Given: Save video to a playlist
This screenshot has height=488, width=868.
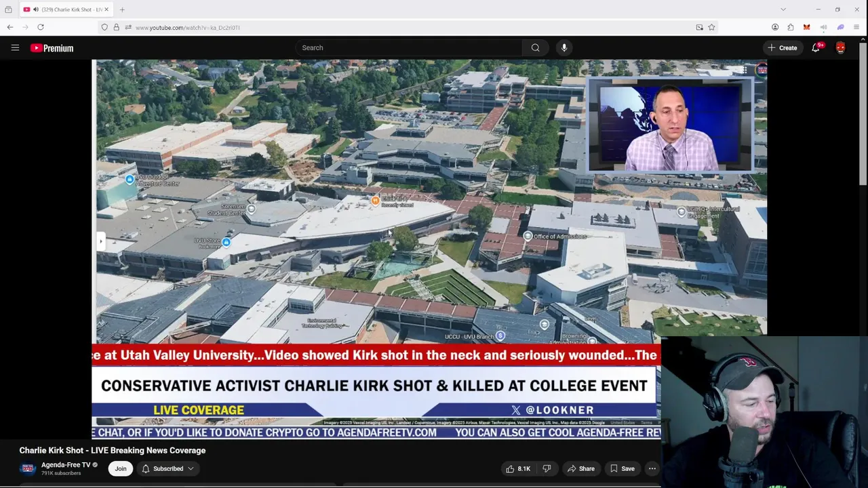Looking at the screenshot, I should click(622, 468).
